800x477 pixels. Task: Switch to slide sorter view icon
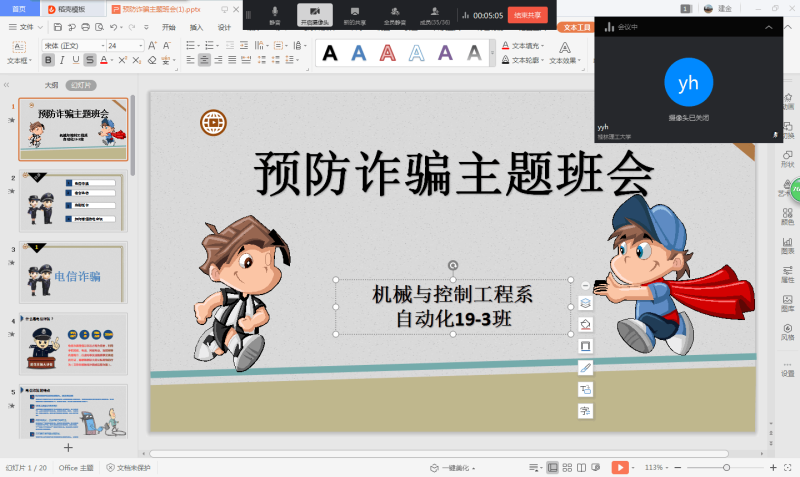point(568,467)
